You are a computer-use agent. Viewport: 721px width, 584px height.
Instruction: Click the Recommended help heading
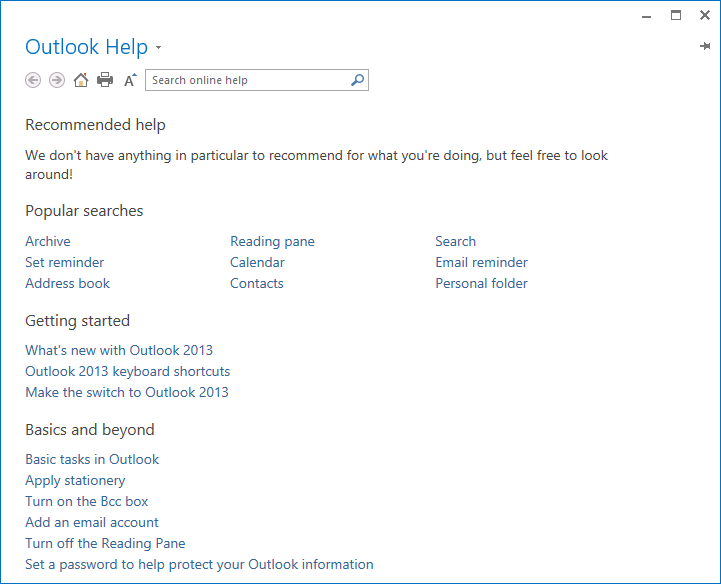[x=95, y=125]
